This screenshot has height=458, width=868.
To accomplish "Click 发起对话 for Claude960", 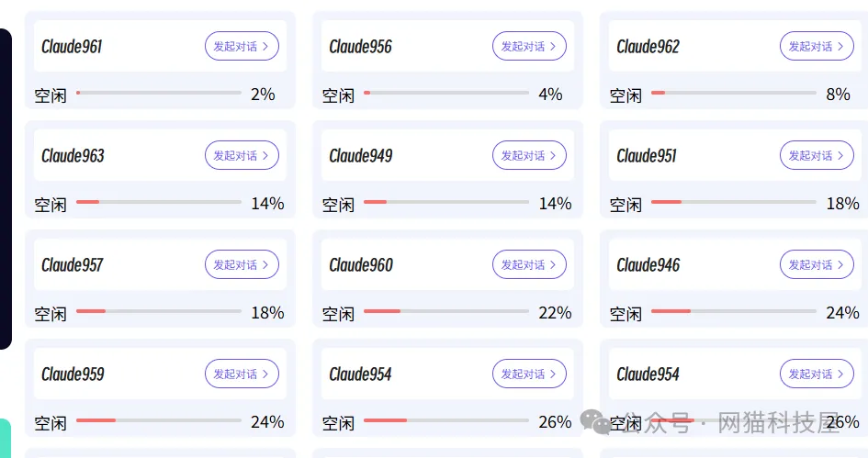I will [529, 264].
